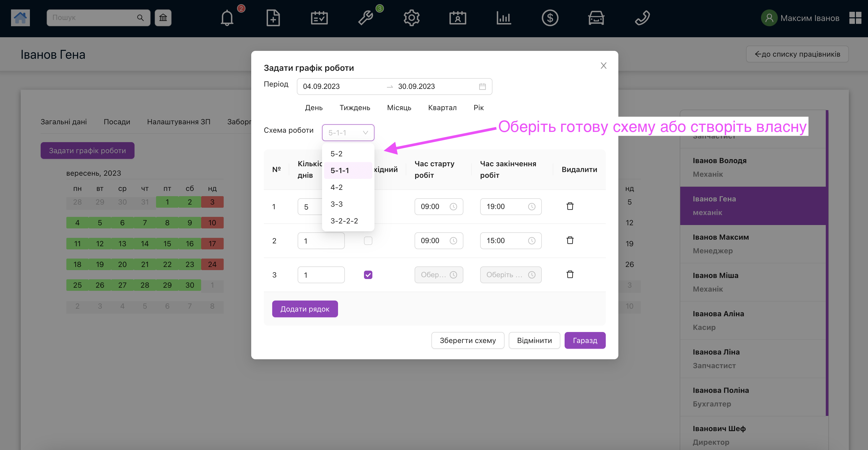Check the day-off checkbox in row 2
This screenshot has height=450, width=868.
(368, 241)
